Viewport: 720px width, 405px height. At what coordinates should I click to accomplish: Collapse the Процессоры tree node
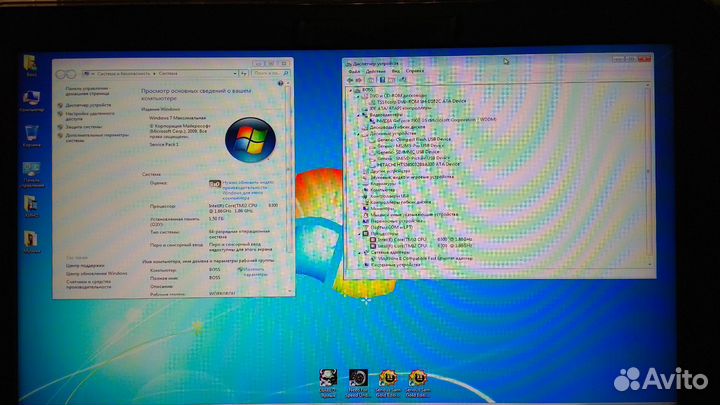coord(359,234)
